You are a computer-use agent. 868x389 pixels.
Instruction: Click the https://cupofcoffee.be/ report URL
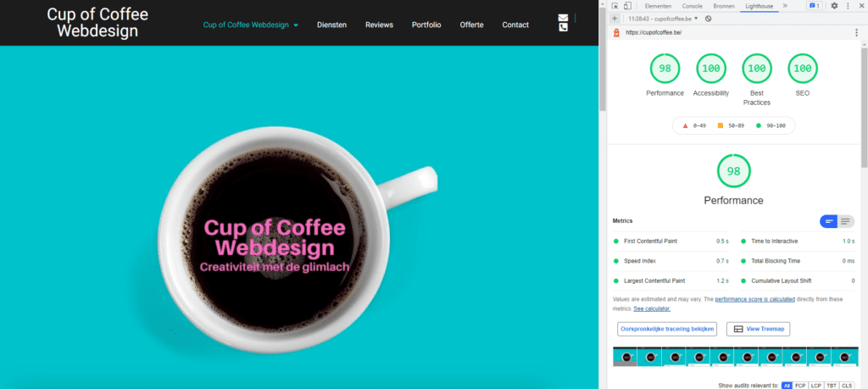click(654, 33)
